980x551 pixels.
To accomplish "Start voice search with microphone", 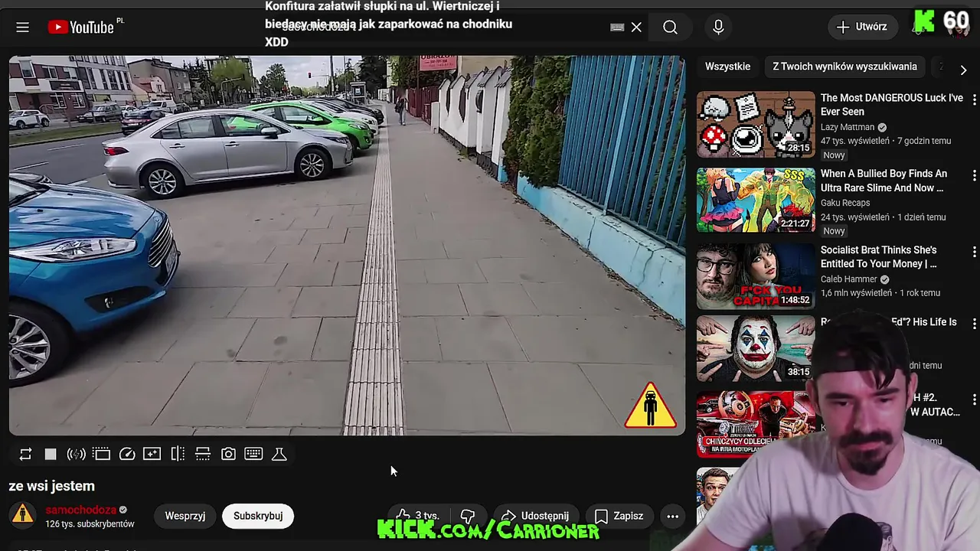I will pyautogui.click(x=718, y=28).
